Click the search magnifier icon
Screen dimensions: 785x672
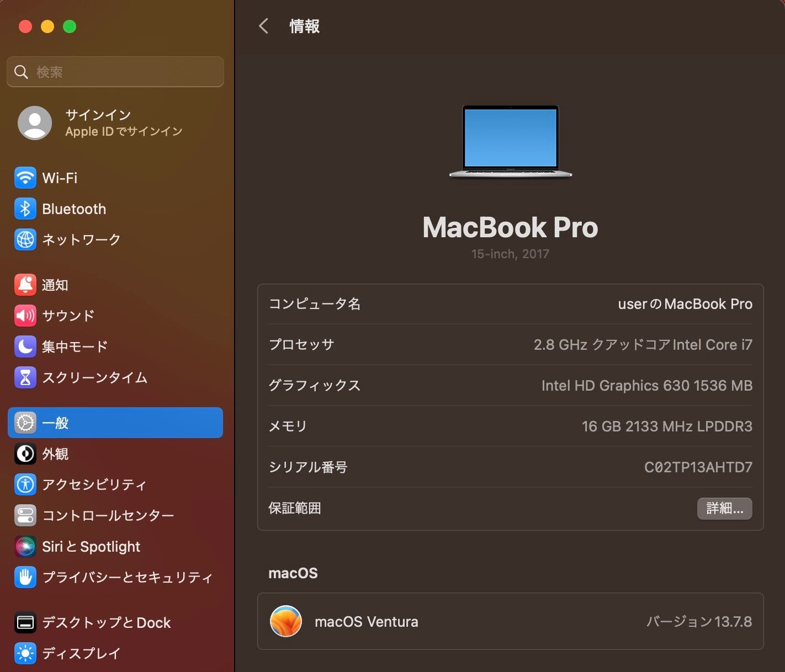pyautogui.click(x=21, y=72)
